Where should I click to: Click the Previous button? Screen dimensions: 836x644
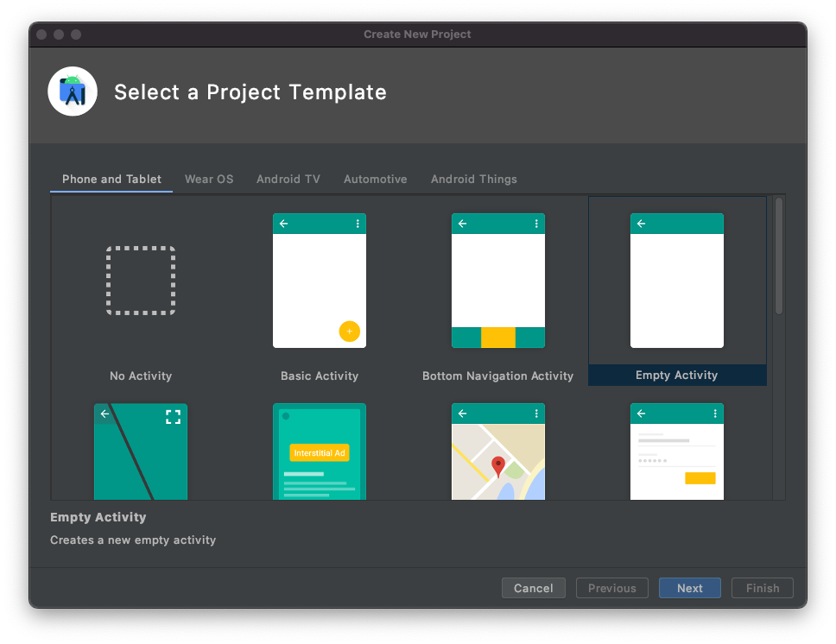612,588
